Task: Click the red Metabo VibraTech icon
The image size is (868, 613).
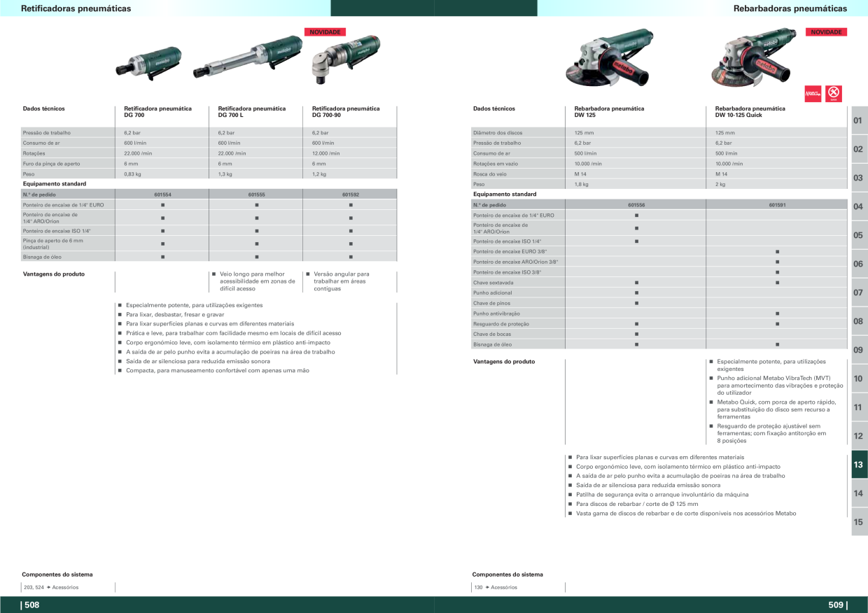Action: click(813, 94)
